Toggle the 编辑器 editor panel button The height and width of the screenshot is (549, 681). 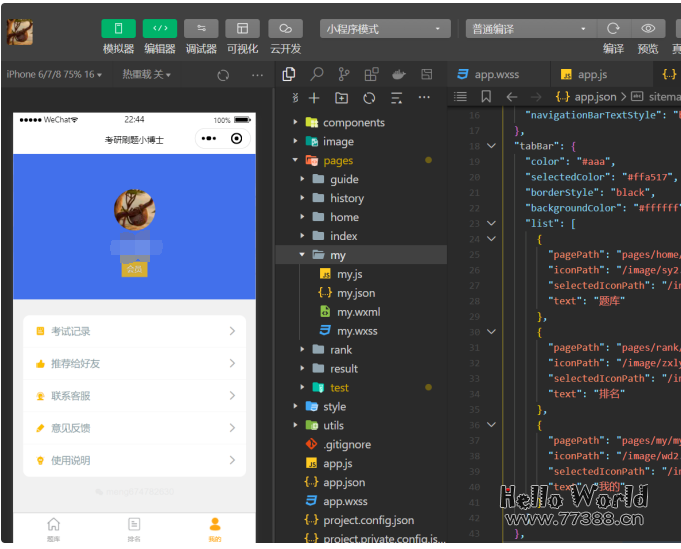click(159, 29)
